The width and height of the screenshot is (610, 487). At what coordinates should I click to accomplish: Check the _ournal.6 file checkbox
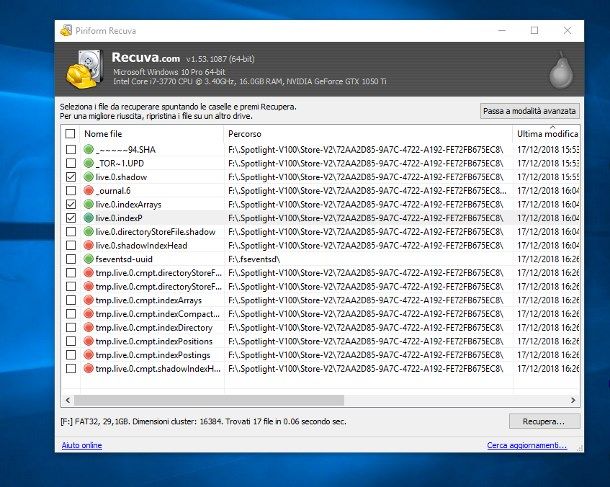[71, 191]
